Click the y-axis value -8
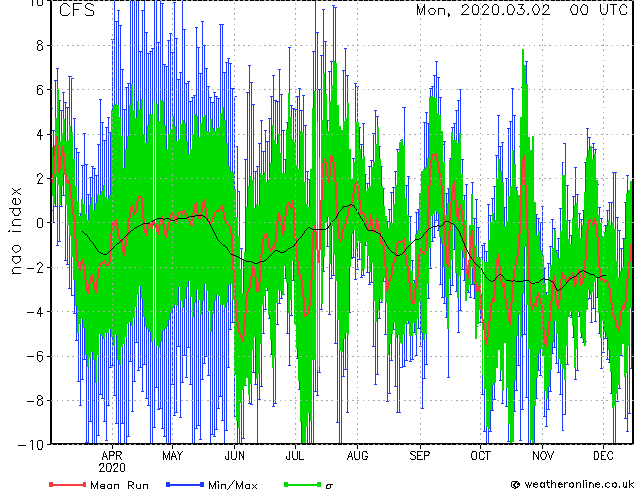The image size is (634, 490). click(x=35, y=401)
